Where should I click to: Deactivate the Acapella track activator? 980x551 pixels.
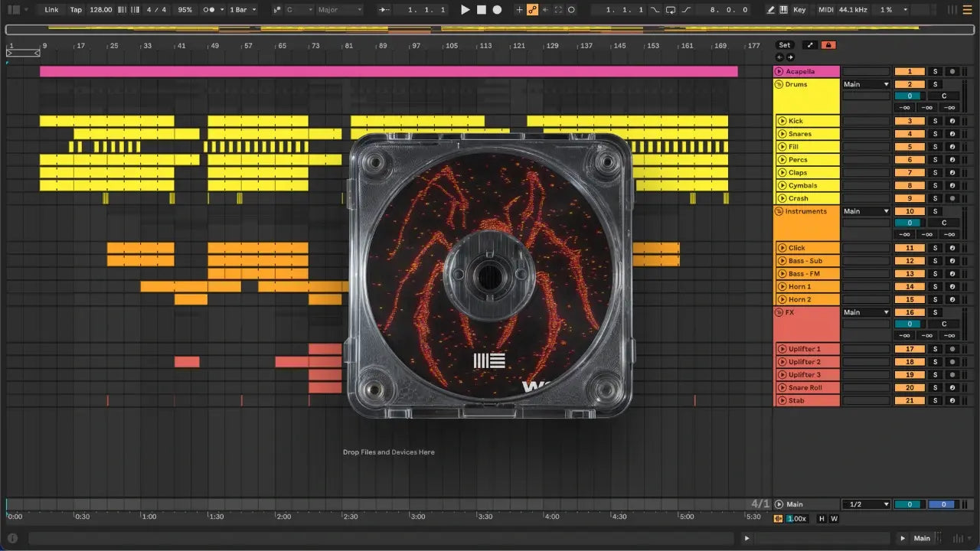click(x=910, y=71)
